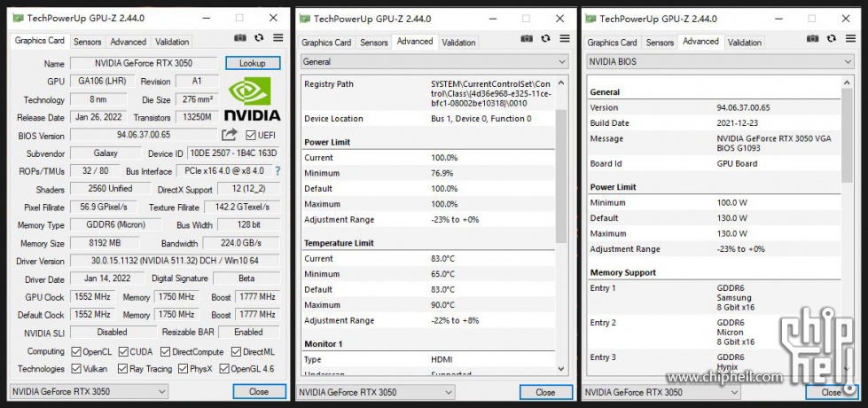The height and width of the screenshot is (408, 868).
Task: Open Validation tab in middle window
Action: click(x=458, y=43)
